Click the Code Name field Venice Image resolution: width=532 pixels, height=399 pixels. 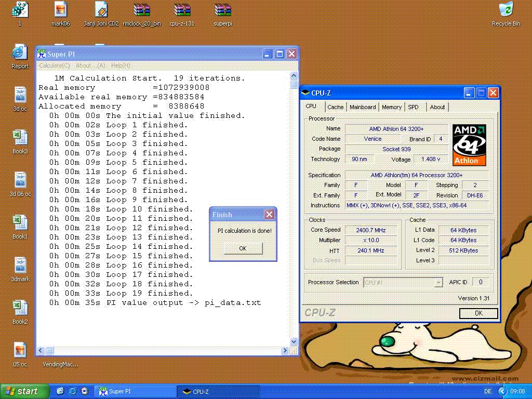pyautogui.click(x=373, y=139)
